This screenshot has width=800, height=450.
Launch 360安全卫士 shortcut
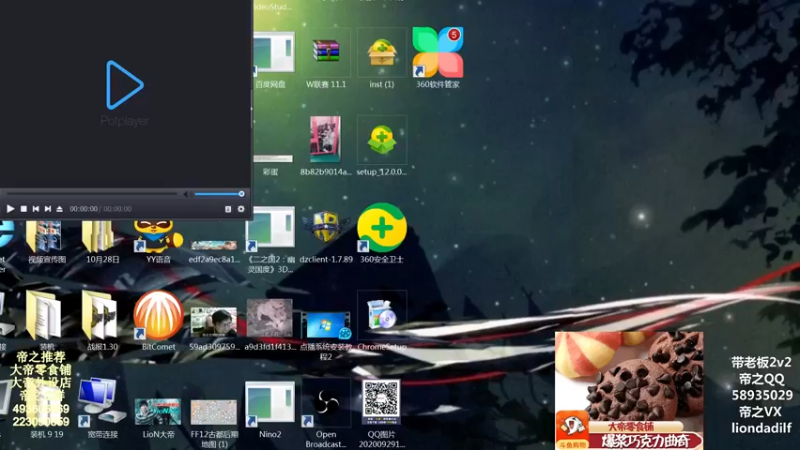click(382, 234)
